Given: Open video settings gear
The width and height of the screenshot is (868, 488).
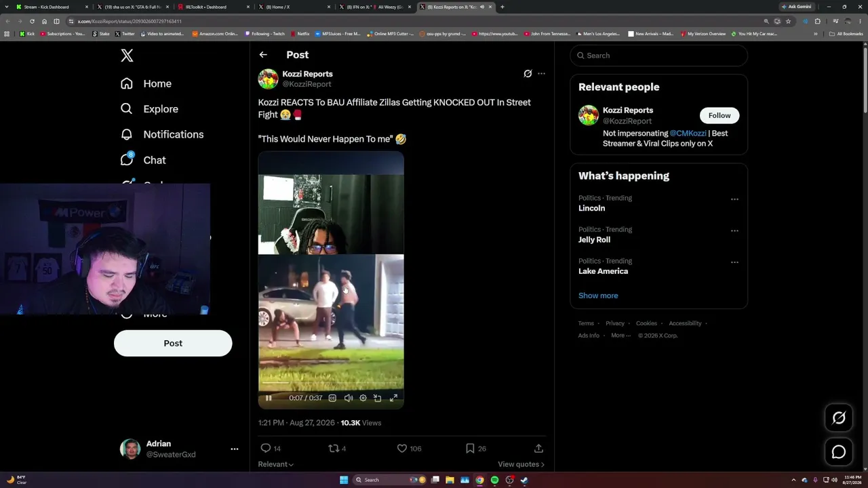Looking at the screenshot, I should point(363,398).
